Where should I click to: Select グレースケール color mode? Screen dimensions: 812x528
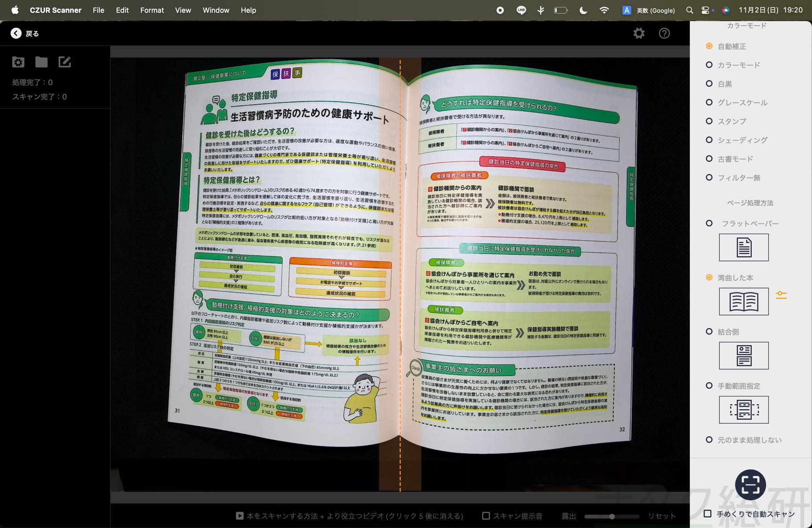point(709,103)
